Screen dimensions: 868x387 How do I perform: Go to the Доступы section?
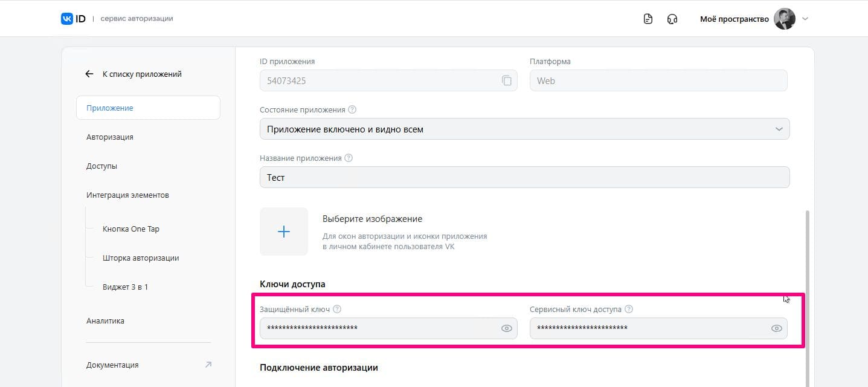(x=102, y=166)
